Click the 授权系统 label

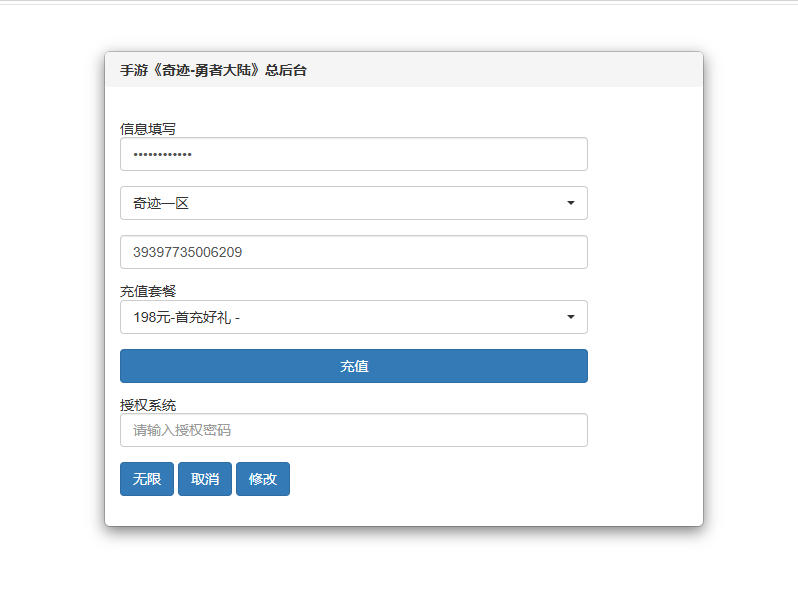148,405
